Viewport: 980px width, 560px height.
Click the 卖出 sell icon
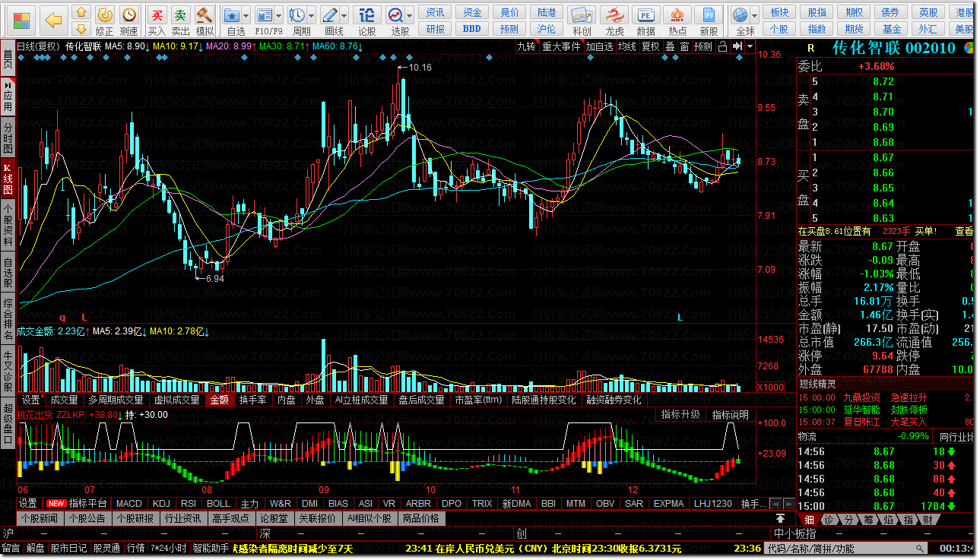tap(180, 21)
